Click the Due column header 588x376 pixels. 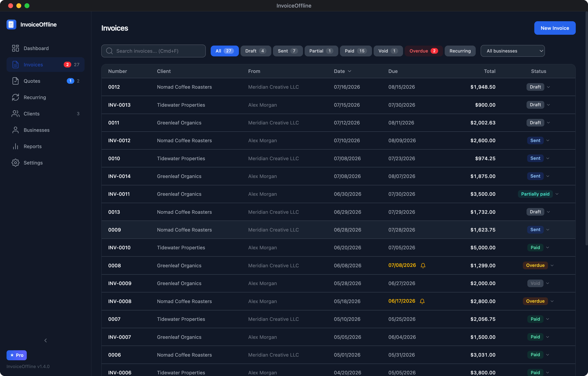tap(393, 71)
